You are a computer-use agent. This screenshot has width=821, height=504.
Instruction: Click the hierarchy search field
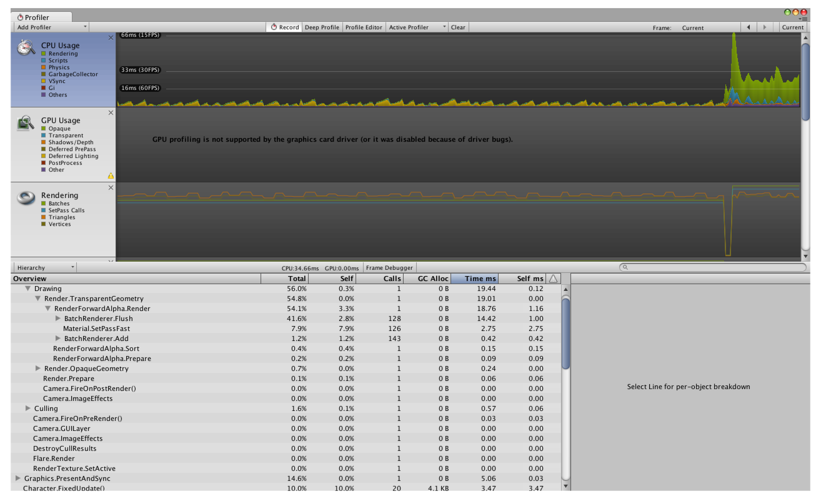click(x=713, y=267)
